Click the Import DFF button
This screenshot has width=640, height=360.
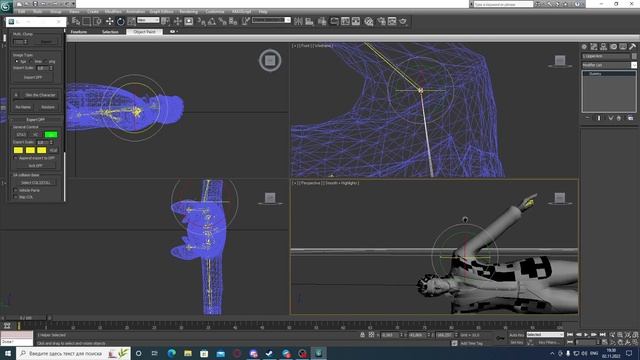(33, 77)
